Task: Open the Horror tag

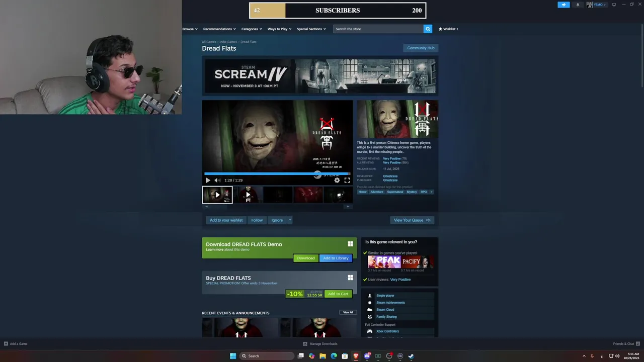Action: (x=363, y=192)
